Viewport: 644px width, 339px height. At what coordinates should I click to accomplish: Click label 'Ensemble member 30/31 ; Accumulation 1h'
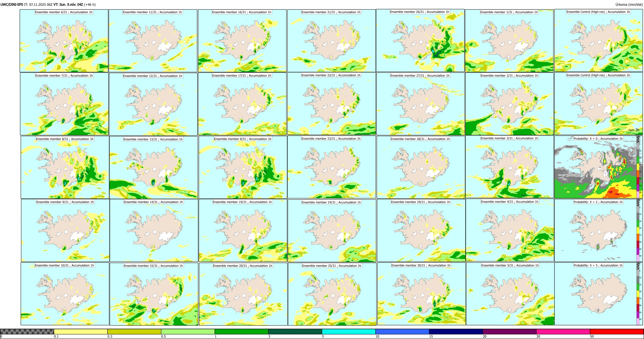tap(421, 265)
